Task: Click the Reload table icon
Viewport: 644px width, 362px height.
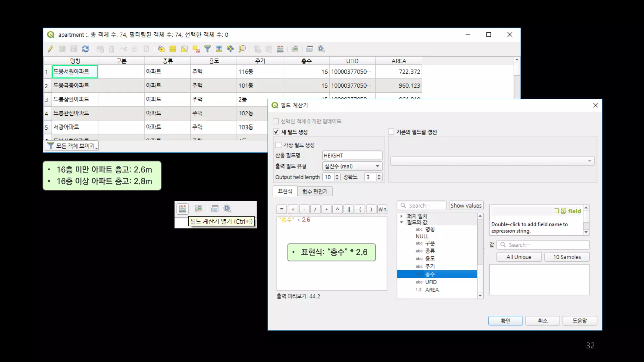Action: pyautogui.click(x=85, y=49)
